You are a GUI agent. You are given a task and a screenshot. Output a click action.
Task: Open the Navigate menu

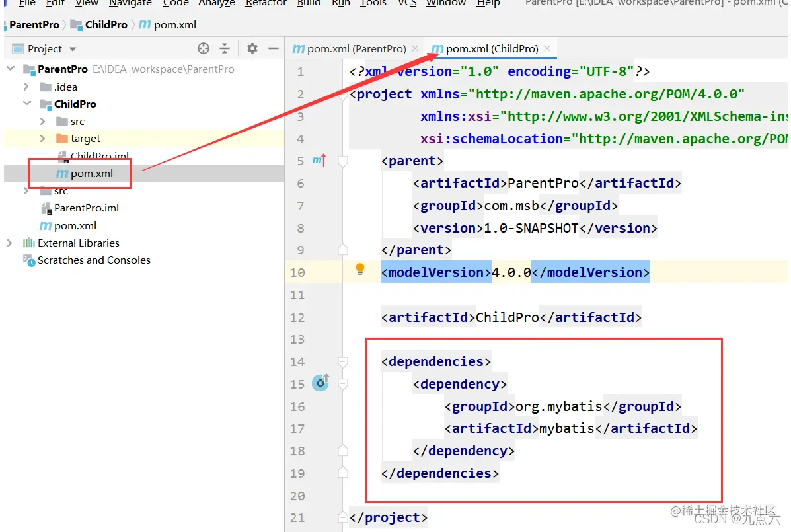[x=130, y=3]
